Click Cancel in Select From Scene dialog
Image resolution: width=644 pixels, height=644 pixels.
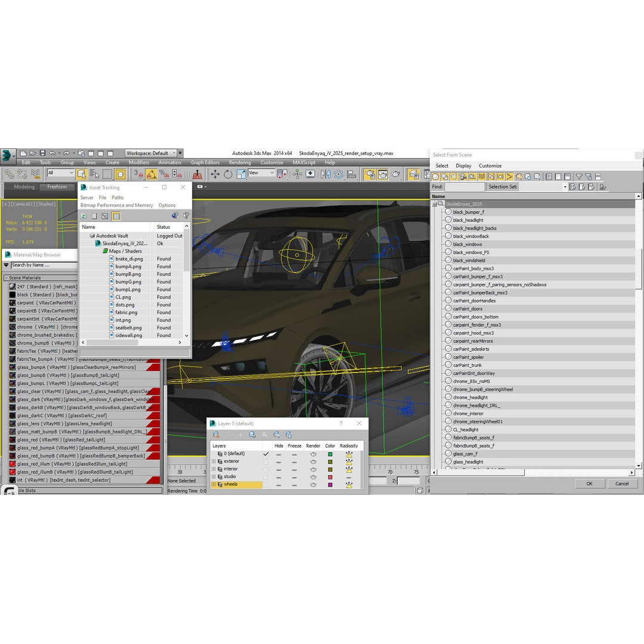[x=622, y=484]
